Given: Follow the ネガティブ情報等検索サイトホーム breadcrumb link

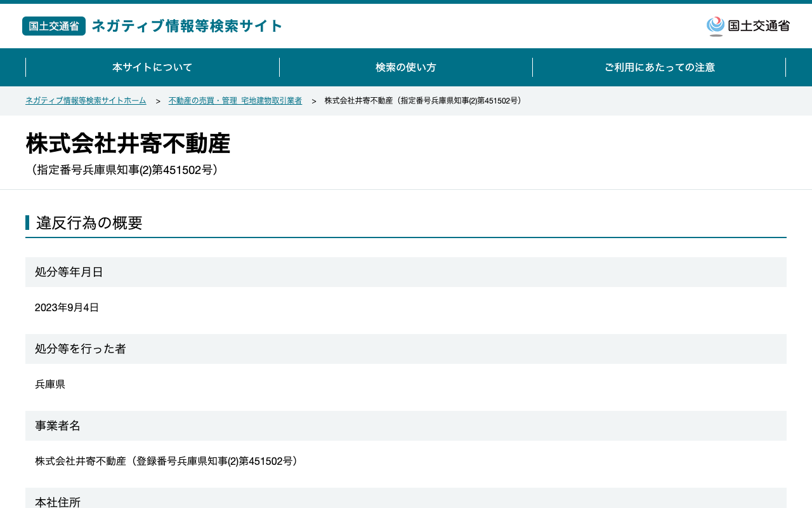Looking at the screenshot, I should click(86, 101).
